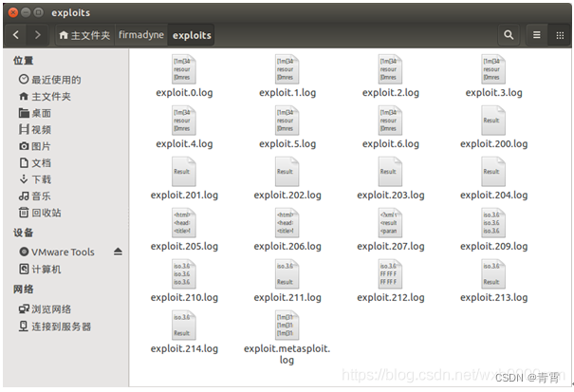Select exploit.5.log file icon
The width and height of the screenshot is (574, 392).
point(287,121)
